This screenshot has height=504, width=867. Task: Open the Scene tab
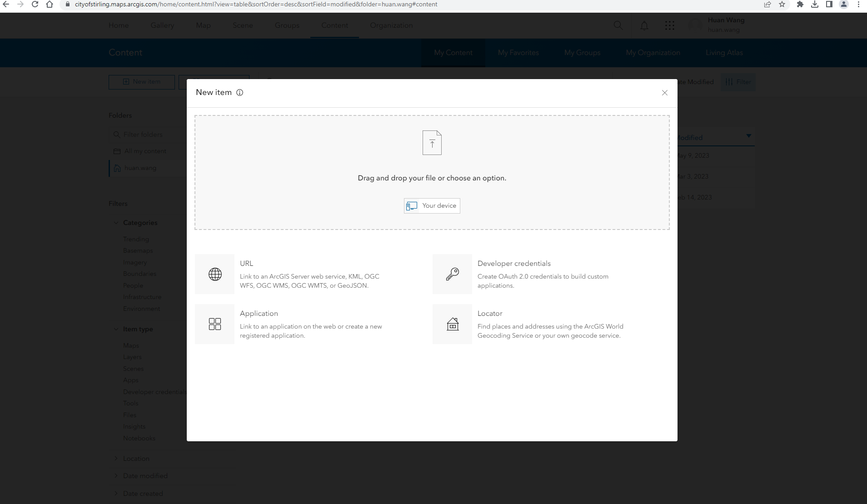(243, 25)
